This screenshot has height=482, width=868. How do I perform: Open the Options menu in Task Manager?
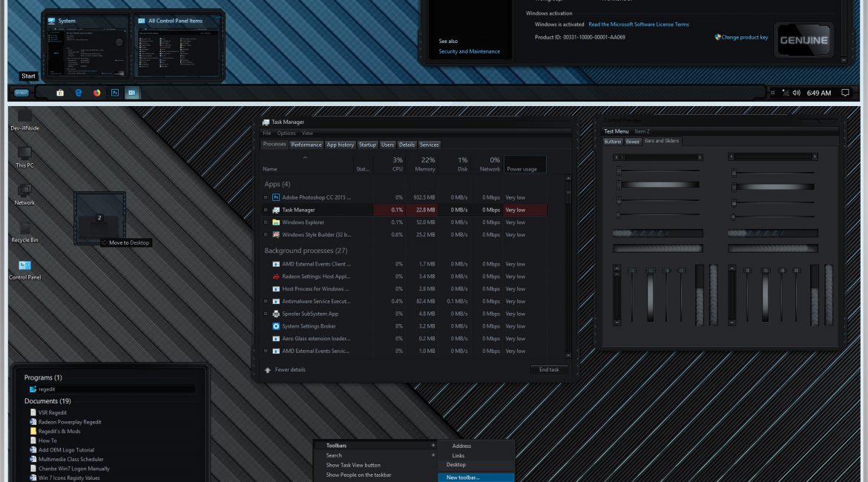[286, 133]
